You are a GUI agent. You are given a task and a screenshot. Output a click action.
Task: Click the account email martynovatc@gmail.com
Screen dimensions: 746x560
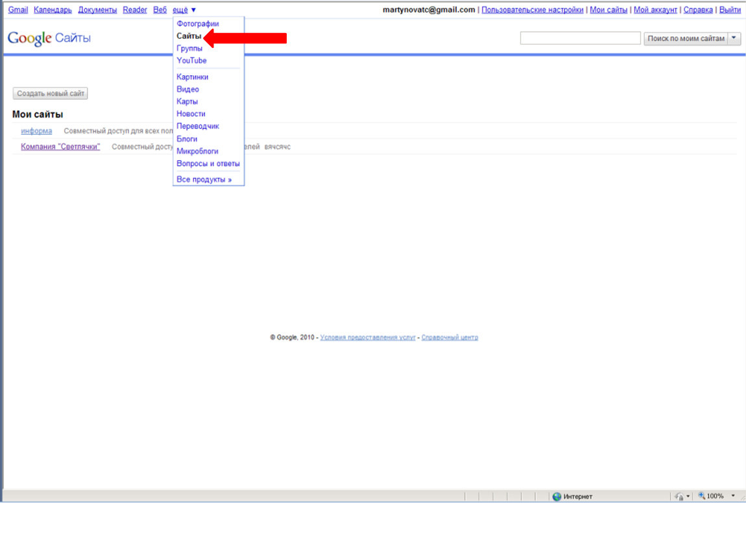429,10
